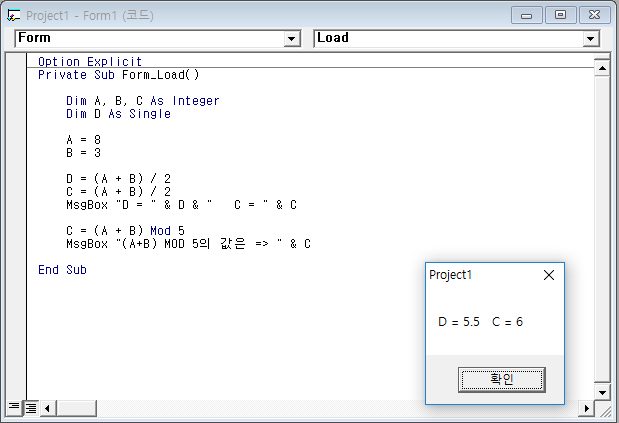The height and width of the screenshot is (423, 619).
Task: Click the margin indicator bar beside code
Action: point(17,226)
